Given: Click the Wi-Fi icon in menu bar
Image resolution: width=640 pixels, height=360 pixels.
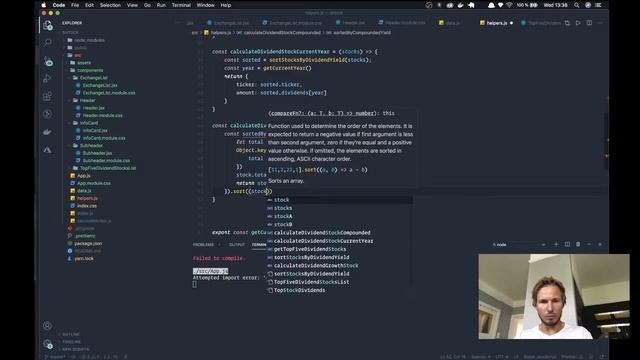Looking at the screenshot, I should tap(509, 5).
